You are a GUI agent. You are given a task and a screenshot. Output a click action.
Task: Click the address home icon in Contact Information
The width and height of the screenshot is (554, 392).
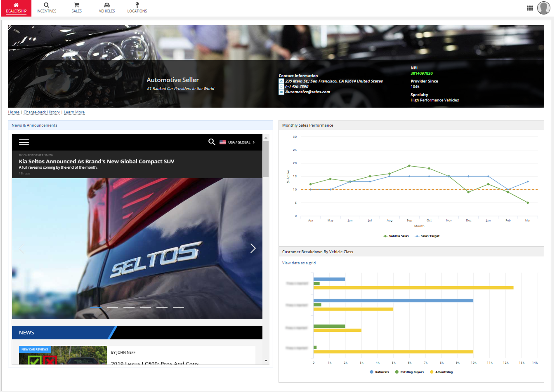coord(281,81)
